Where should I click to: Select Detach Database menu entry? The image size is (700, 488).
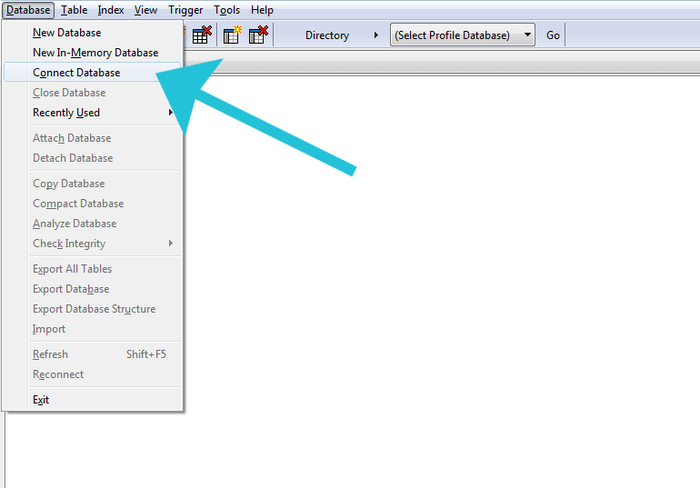click(92, 158)
